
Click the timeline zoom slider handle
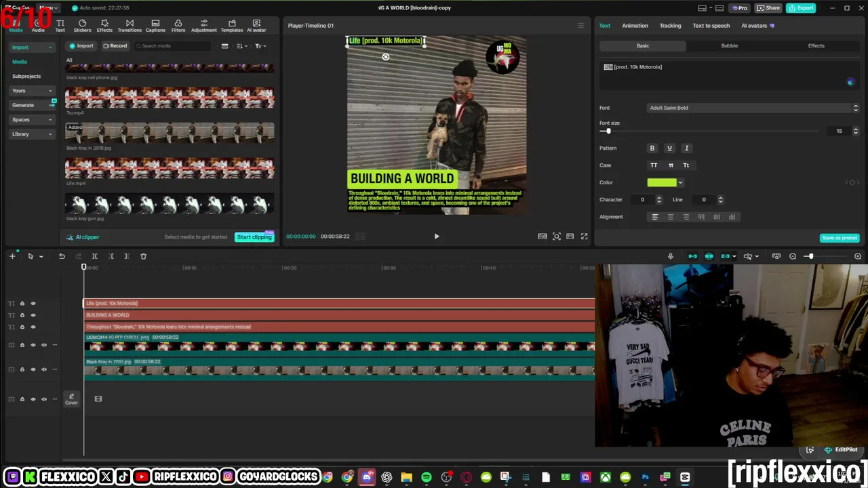(x=810, y=256)
